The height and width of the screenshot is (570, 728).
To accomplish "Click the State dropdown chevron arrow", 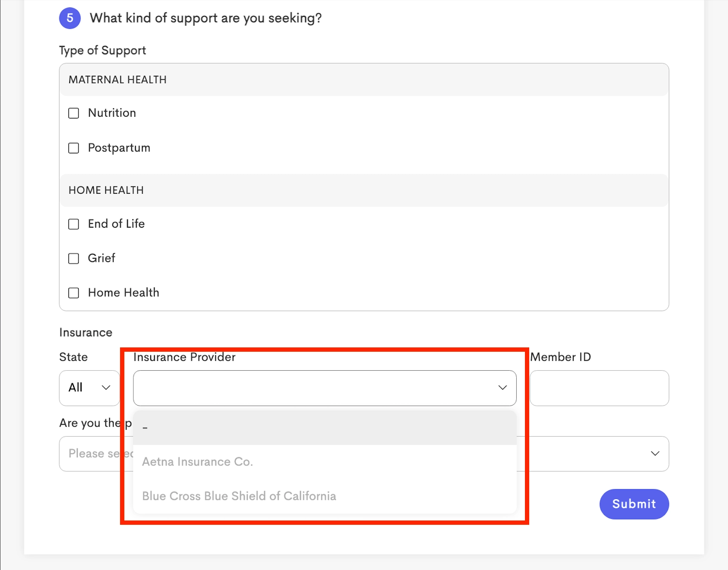I will pos(106,388).
